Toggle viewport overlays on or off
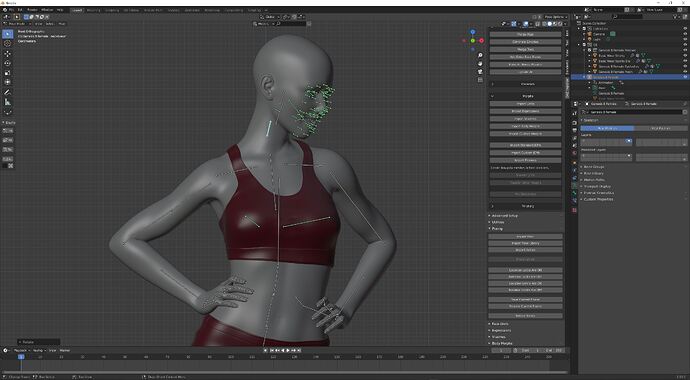 coord(526,24)
